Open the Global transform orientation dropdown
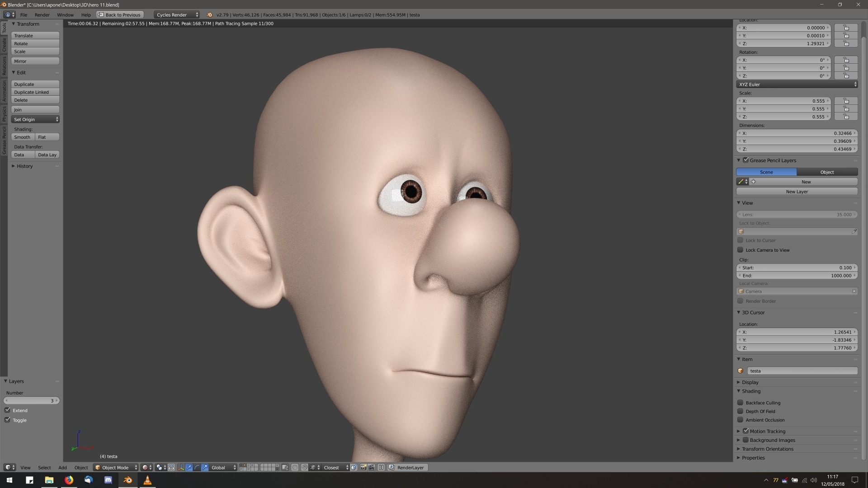The width and height of the screenshot is (868, 488). coord(223,468)
